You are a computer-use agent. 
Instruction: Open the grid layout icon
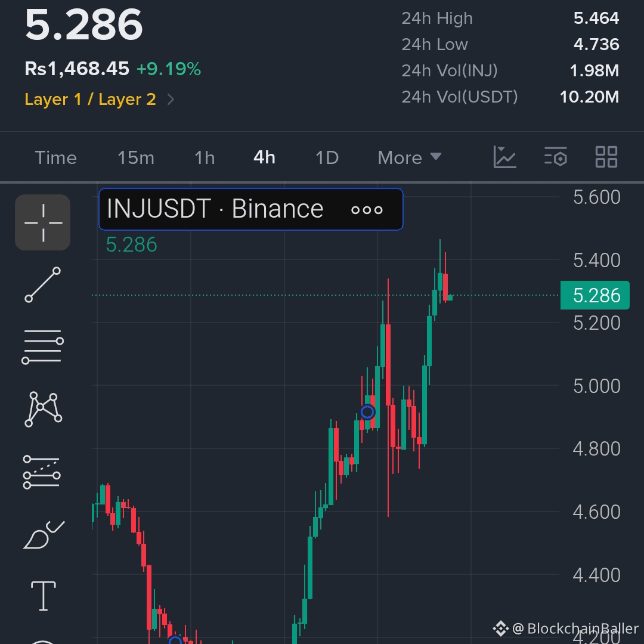tap(606, 157)
